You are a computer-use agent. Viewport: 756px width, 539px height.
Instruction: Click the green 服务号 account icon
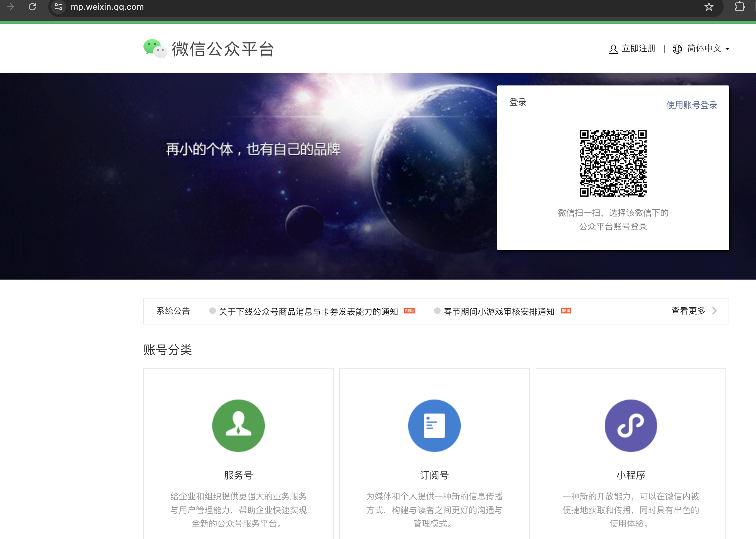click(238, 425)
